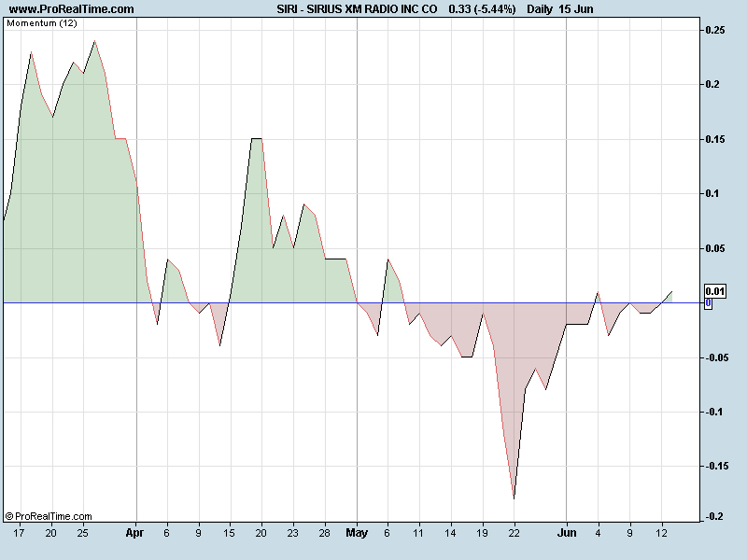The height and width of the screenshot is (560, 747).
Task: Click the 23 date label on the time axis
Action: coord(292,533)
